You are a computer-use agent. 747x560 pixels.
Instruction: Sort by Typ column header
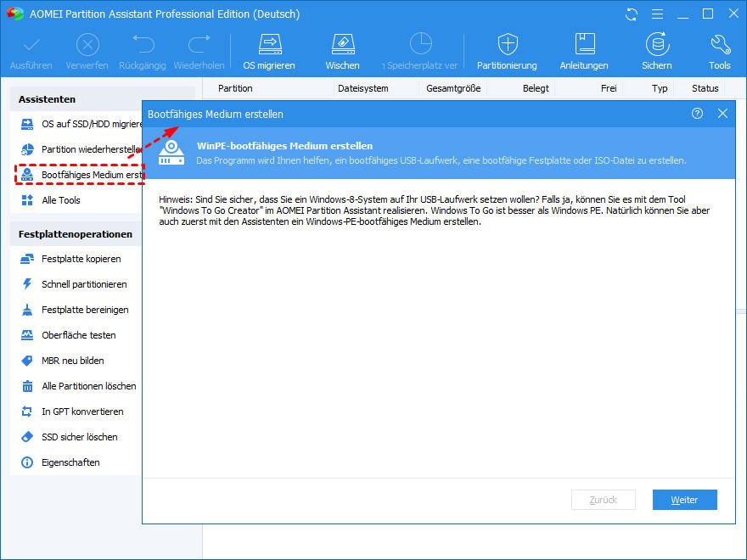pyautogui.click(x=660, y=88)
